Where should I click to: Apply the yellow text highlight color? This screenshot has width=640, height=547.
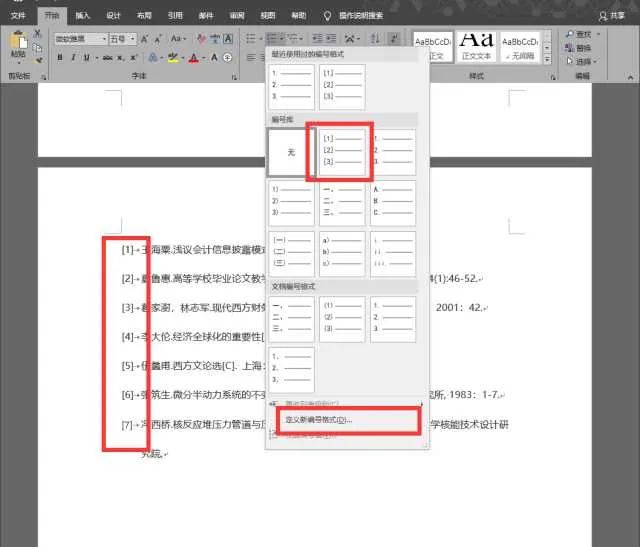[x=173, y=58]
